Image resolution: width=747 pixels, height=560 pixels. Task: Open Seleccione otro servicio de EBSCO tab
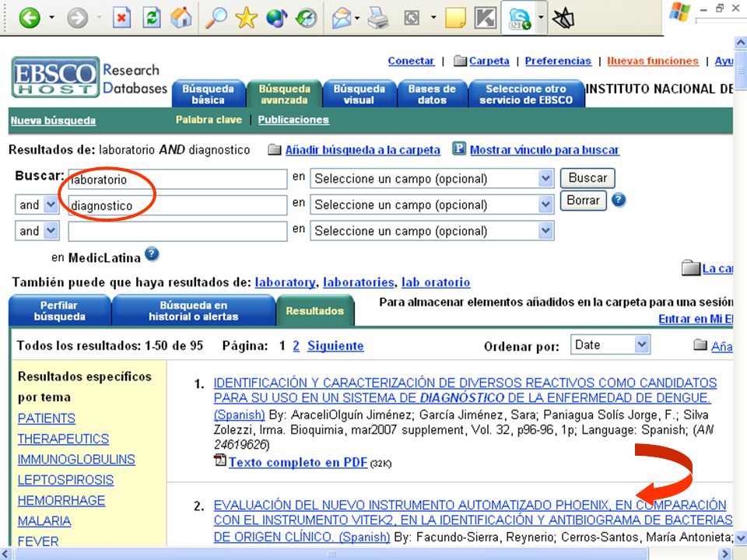point(526,94)
